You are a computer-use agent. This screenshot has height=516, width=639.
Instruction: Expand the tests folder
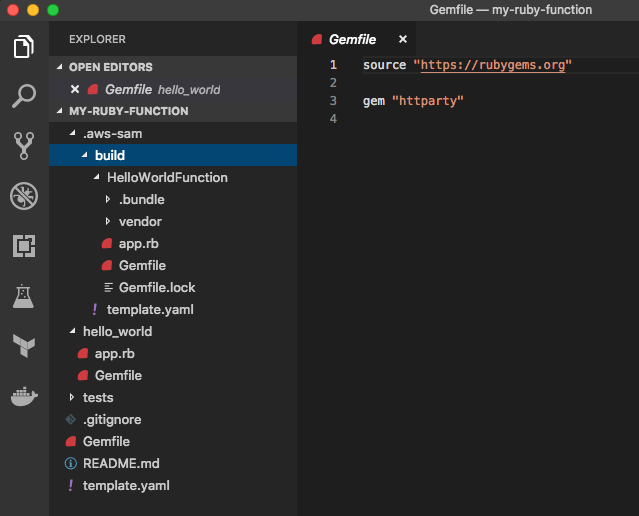point(72,397)
